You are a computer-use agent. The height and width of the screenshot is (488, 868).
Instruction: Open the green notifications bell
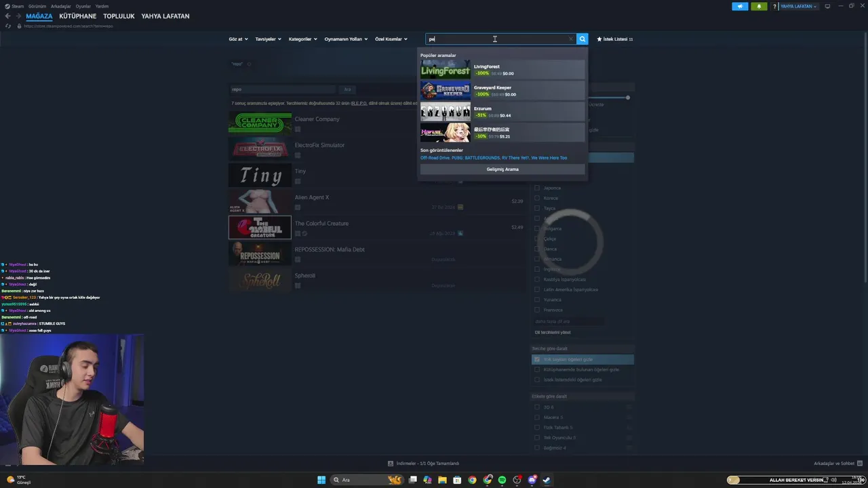(x=759, y=6)
